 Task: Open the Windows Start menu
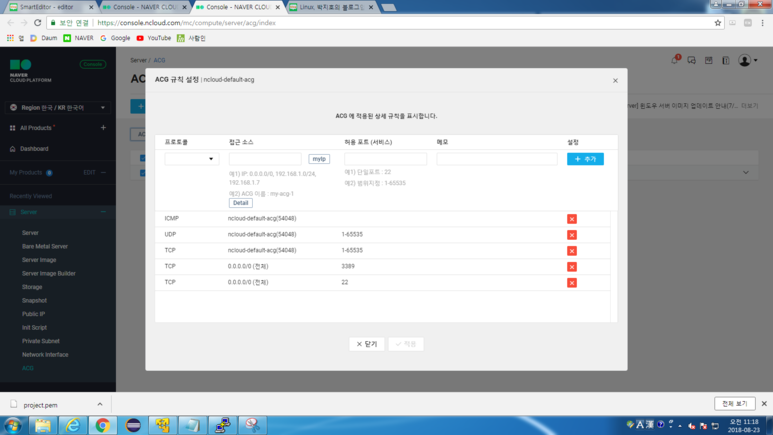pyautogui.click(x=12, y=425)
